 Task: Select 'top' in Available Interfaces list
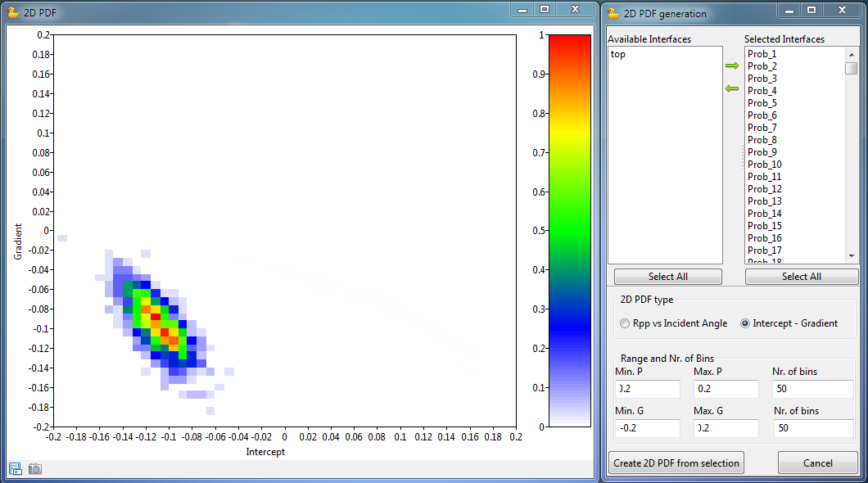[x=617, y=54]
